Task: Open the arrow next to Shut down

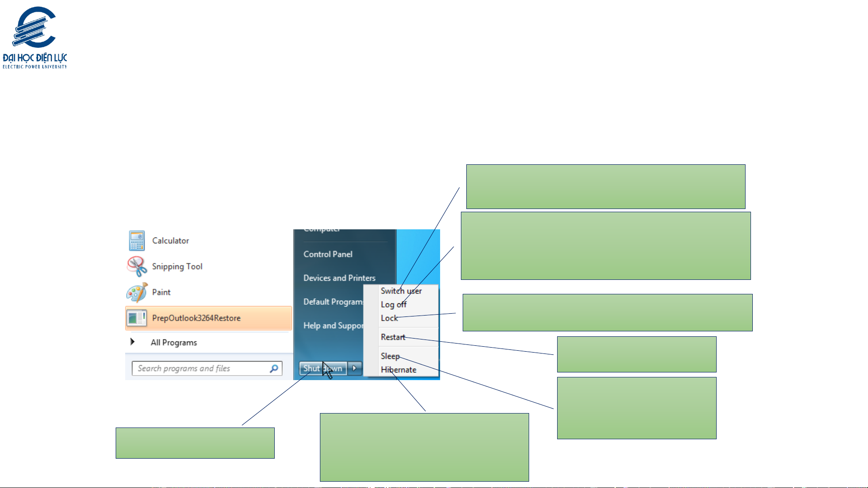Action: coord(355,368)
